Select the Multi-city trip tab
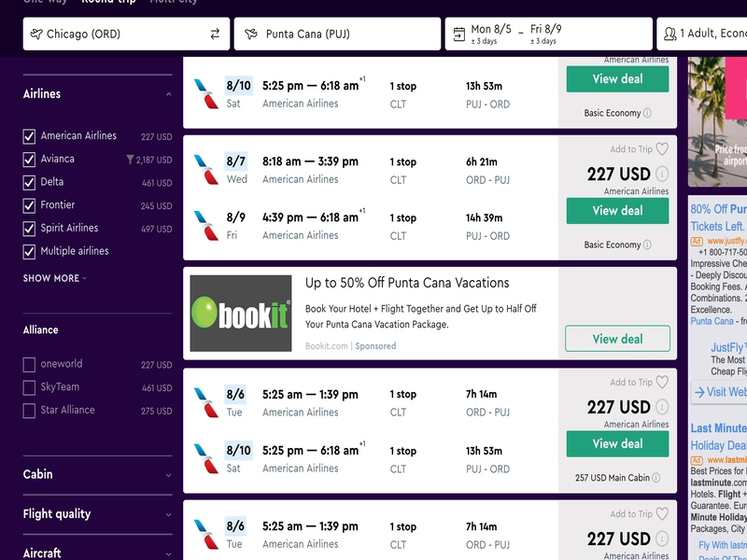Viewport: 747px width, 560px height. (174, 2)
